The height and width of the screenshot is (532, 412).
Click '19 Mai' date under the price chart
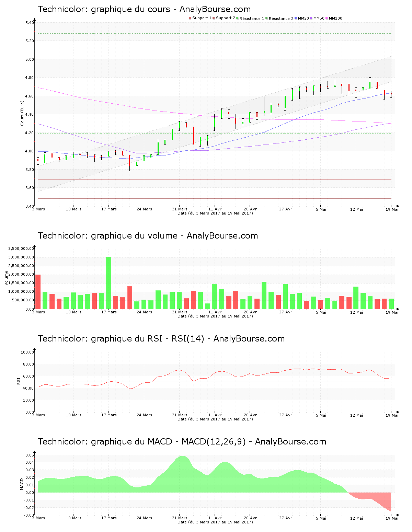point(392,209)
